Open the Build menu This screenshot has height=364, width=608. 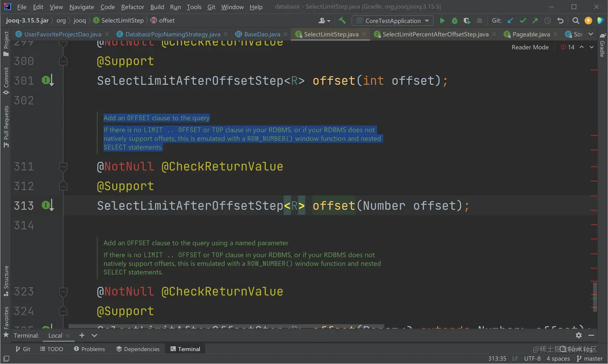click(x=157, y=7)
